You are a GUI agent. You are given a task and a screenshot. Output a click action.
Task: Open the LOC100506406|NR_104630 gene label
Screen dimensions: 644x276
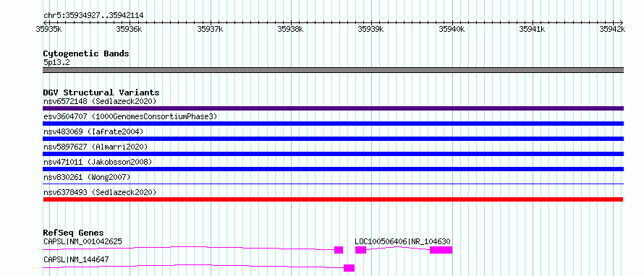(x=402, y=241)
